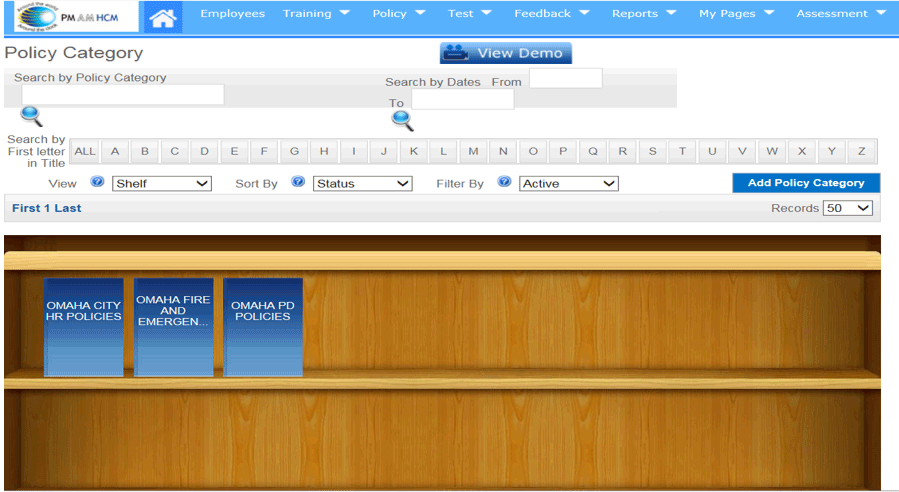This screenshot has width=899, height=492.
Task: Click the help icon next to View
Action: click(x=97, y=182)
